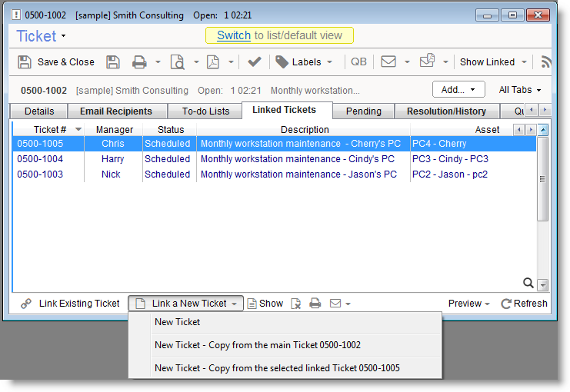The height and width of the screenshot is (392, 570).
Task: Click the save floppy disk icon
Action: (x=113, y=62)
